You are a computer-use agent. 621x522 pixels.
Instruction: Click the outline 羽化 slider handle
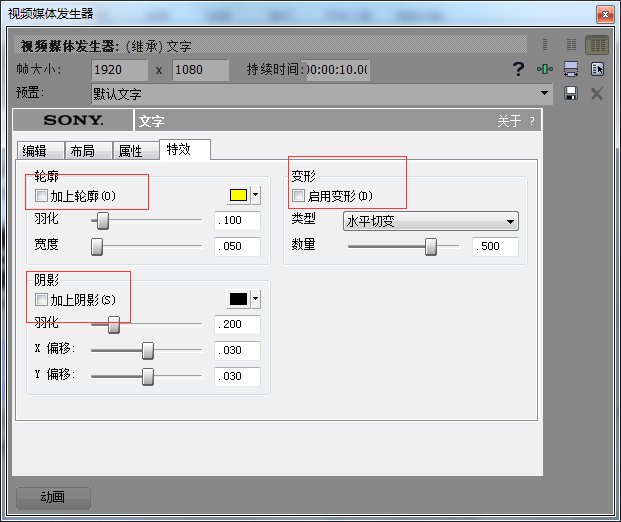[103, 221]
